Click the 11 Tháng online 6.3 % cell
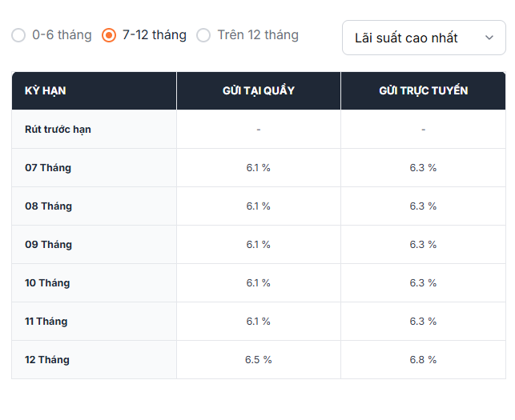This screenshot has width=515, height=420. click(423, 322)
